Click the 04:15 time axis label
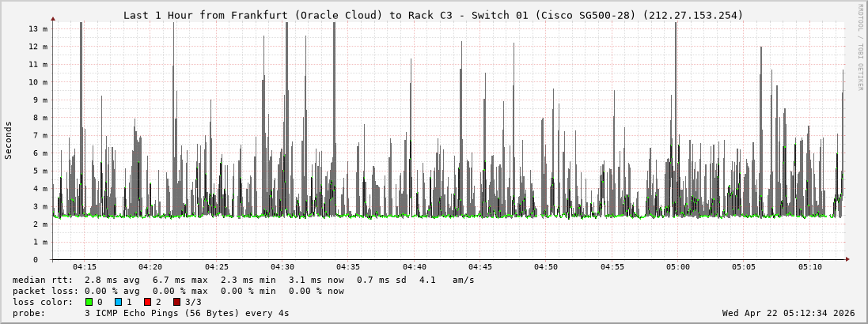The height and width of the screenshot is (324, 868). click(x=84, y=267)
